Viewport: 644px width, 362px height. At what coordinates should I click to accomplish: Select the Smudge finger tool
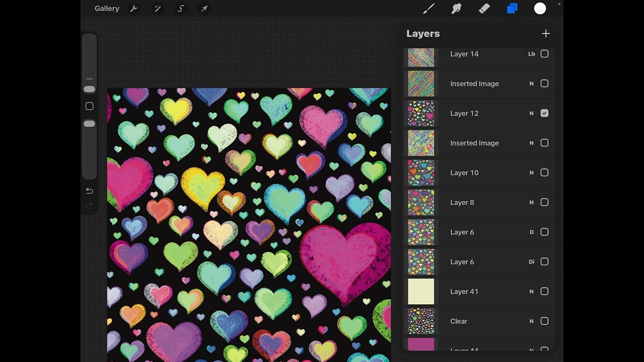pos(456,9)
